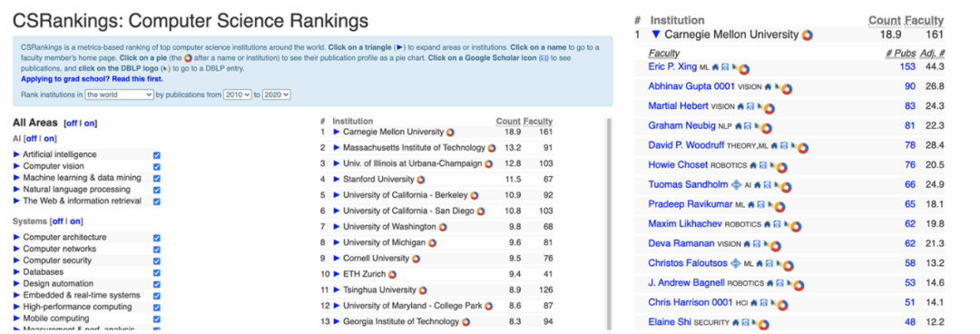This screenshot has width=980, height=334.
Task: Open the 2020 end year dropdown
Action: [x=276, y=94]
